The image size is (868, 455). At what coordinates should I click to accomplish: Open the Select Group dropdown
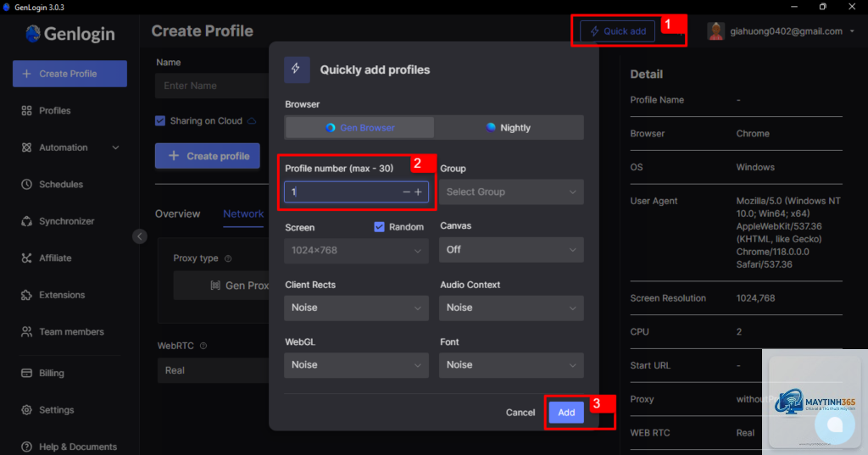(x=511, y=192)
